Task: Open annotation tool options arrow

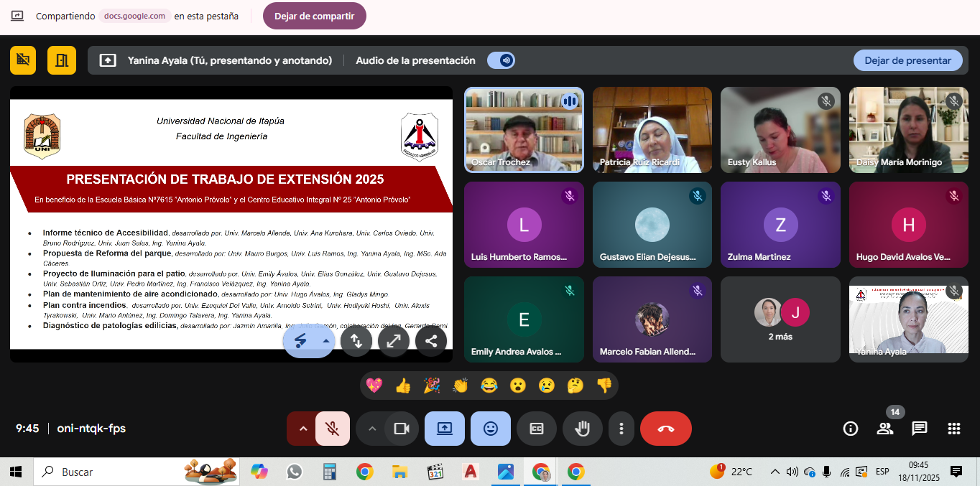Action: [325, 341]
